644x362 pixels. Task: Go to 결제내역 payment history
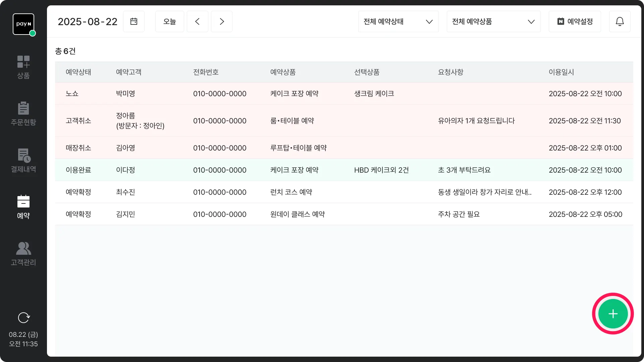(x=23, y=161)
